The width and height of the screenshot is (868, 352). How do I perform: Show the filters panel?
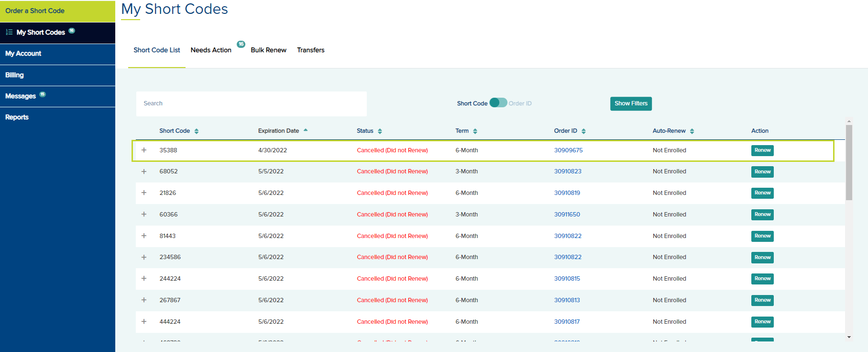click(630, 103)
